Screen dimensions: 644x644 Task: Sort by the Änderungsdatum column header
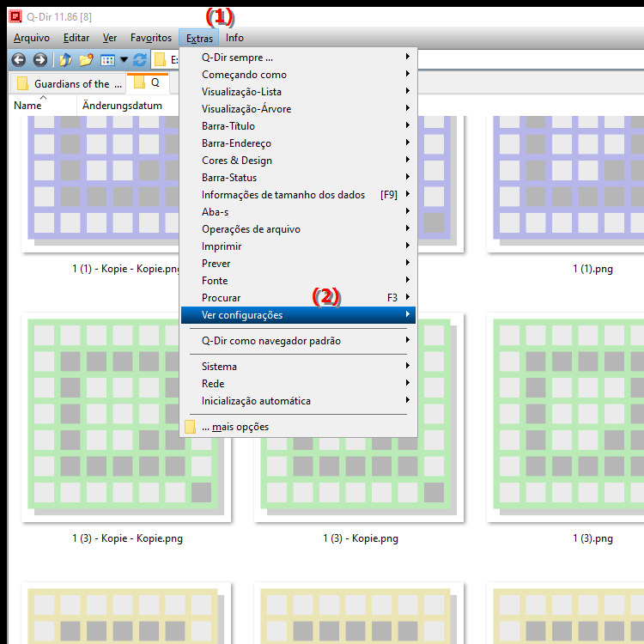[x=127, y=106]
